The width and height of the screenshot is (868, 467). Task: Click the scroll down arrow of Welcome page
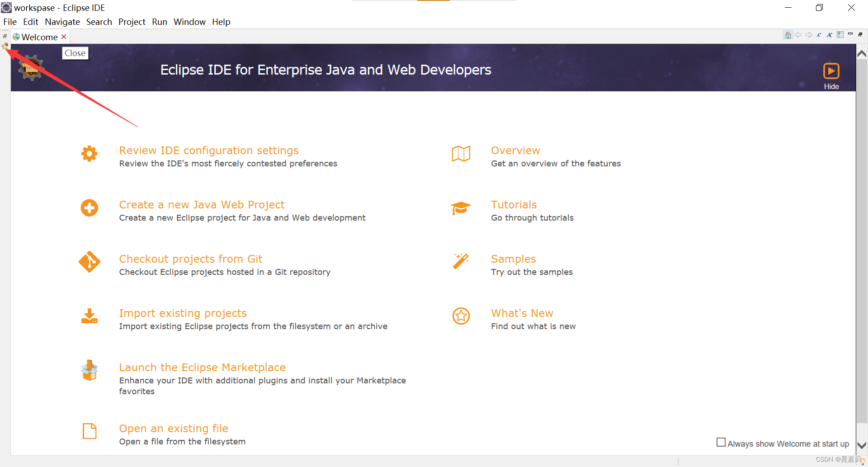tap(862, 445)
